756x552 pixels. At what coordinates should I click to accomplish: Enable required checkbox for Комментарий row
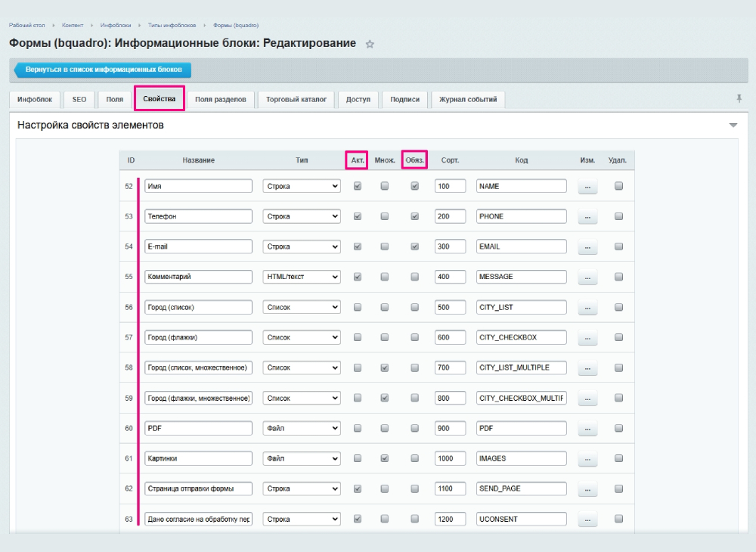[414, 277]
